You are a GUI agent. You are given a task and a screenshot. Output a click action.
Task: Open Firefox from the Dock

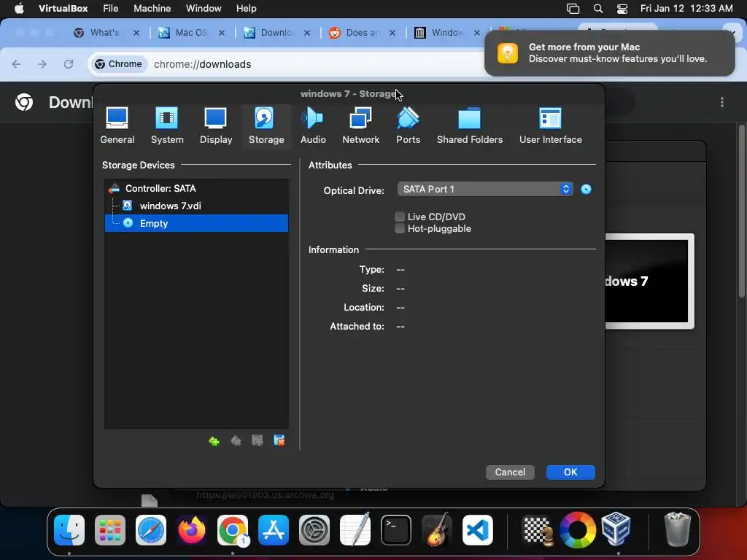(192, 530)
